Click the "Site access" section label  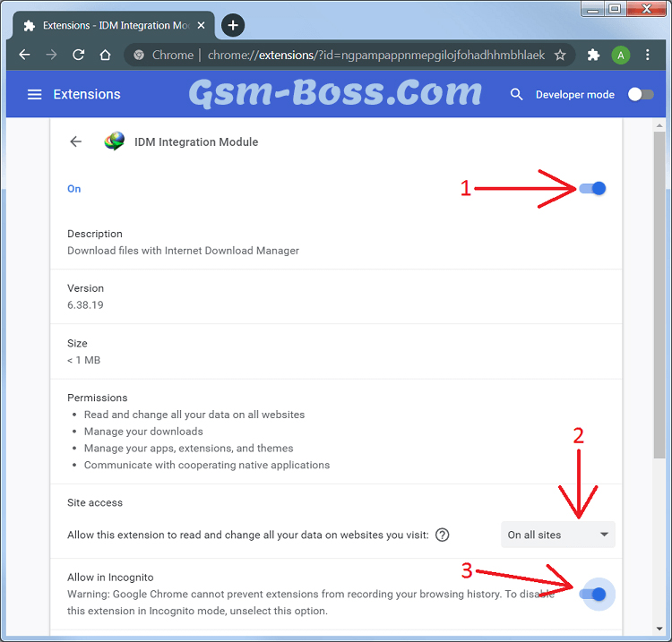95,503
